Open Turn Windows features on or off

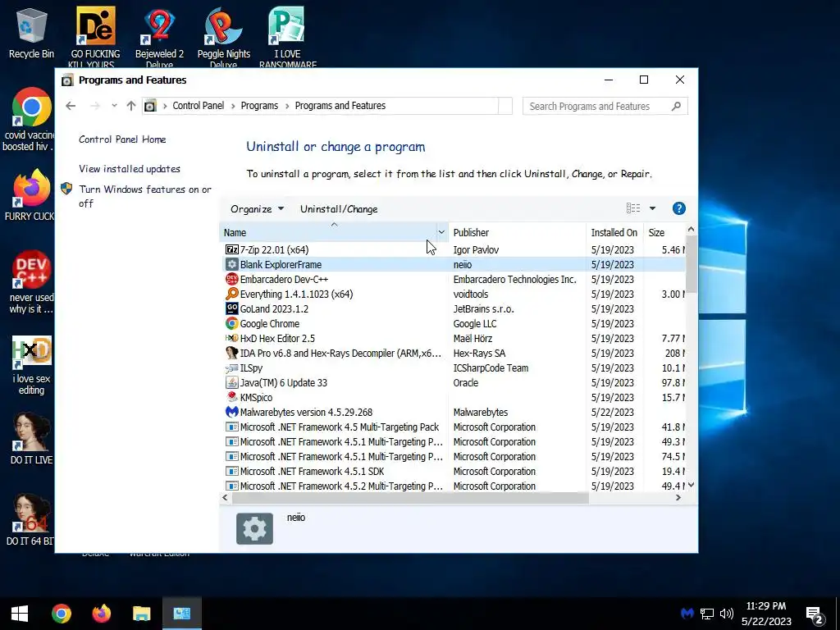coord(145,196)
